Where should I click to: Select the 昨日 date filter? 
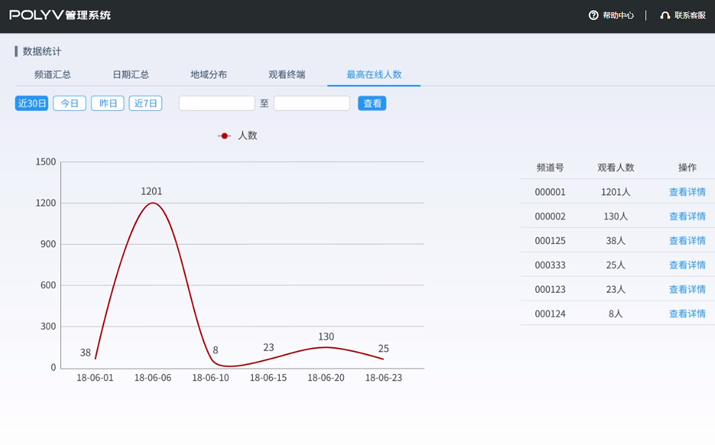coord(107,103)
